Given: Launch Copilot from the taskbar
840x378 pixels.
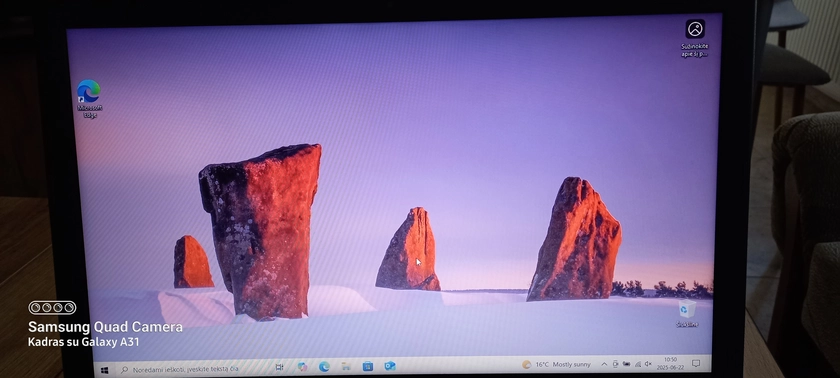Looking at the screenshot, I should click(x=303, y=367).
